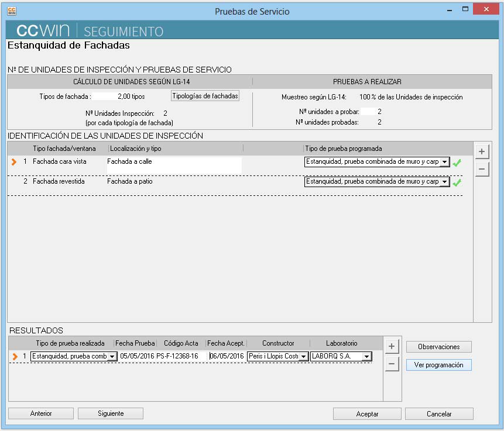Screen dimensions: 504x431
Task: Open the Laboratorio dropdown LABORQ S.A.
Action: 366,357
